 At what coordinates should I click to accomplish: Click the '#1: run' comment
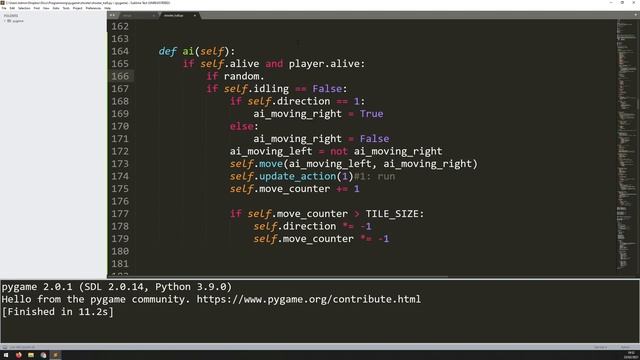374,176
